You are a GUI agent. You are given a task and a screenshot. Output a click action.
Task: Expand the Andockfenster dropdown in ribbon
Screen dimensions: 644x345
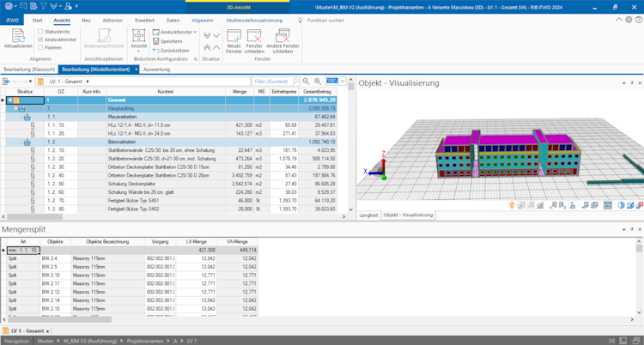tap(195, 32)
